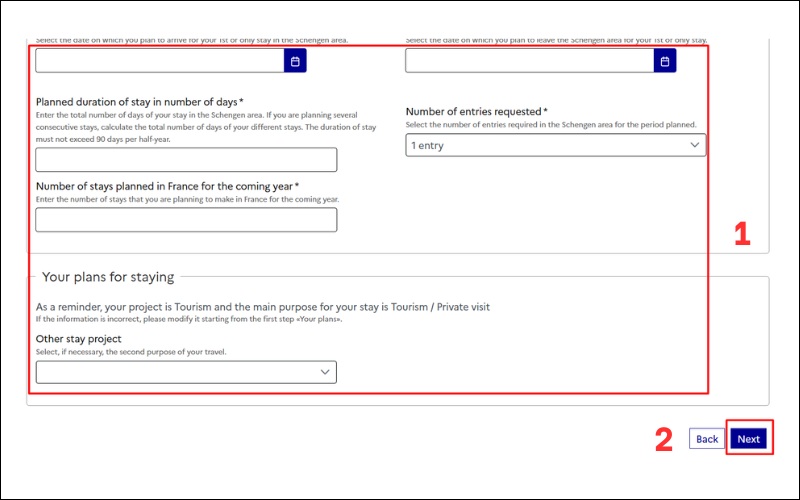Open the arrival date calendar picker icon
Screen dimensions: 800x500
[x=295, y=61]
